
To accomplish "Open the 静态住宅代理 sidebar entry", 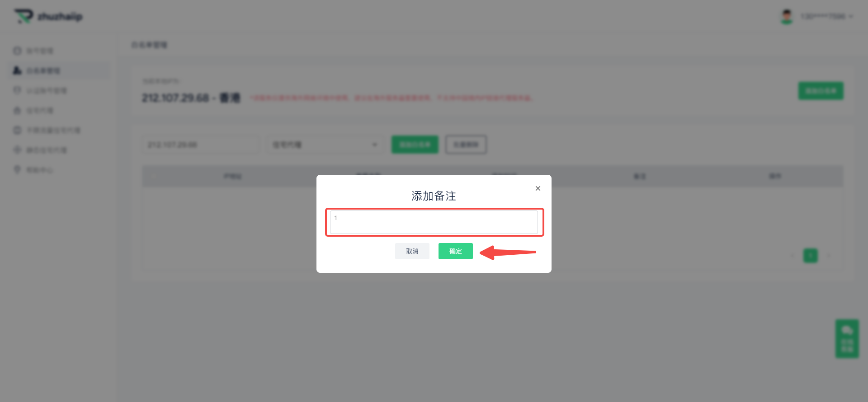I will [x=40, y=150].
